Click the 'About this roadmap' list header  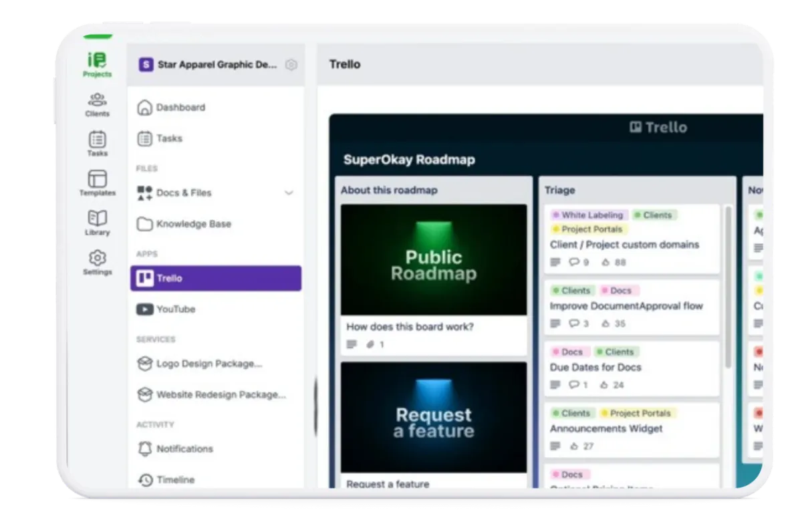(x=389, y=190)
